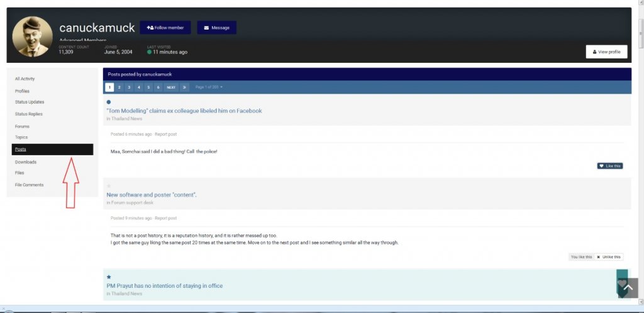The height and width of the screenshot is (313, 644).
Task: Click the scroll-to-top arrow button
Action: pyautogui.click(x=628, y=288)
